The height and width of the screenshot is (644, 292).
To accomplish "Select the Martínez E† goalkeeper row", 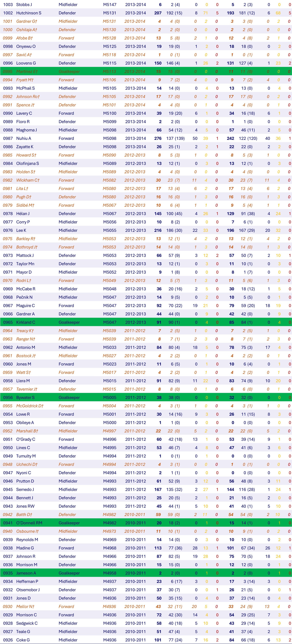I will [x=146, y=72].
